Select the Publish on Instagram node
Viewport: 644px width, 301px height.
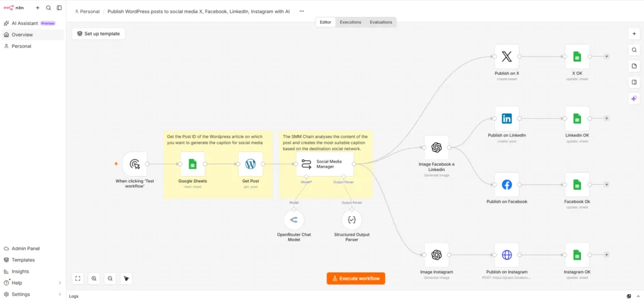click(x=507, y=255)
